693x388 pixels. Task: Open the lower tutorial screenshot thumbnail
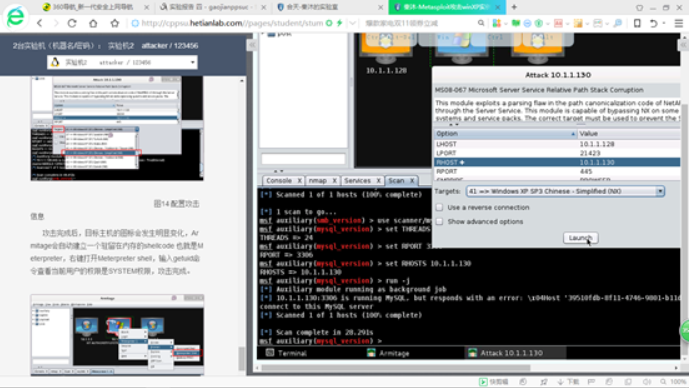pyautogui.click(x=117, y=335)
